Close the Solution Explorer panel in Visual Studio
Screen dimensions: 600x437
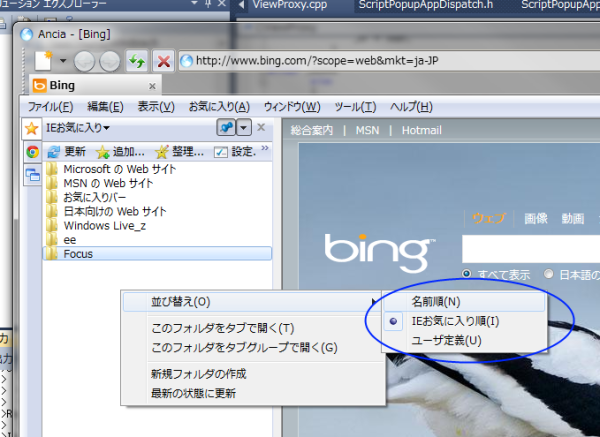tap(222, 3)
